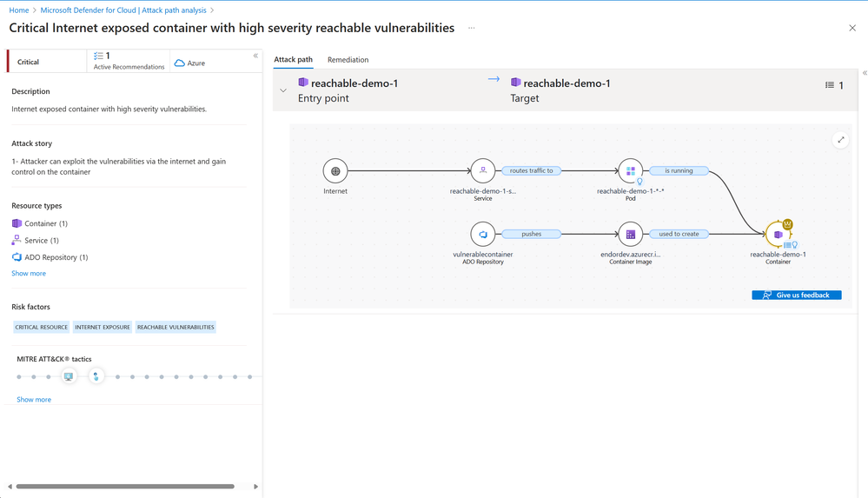This screenshot has width=868, height=498.
Task: Click the Active Recommendations text
Action: point(129,66)
